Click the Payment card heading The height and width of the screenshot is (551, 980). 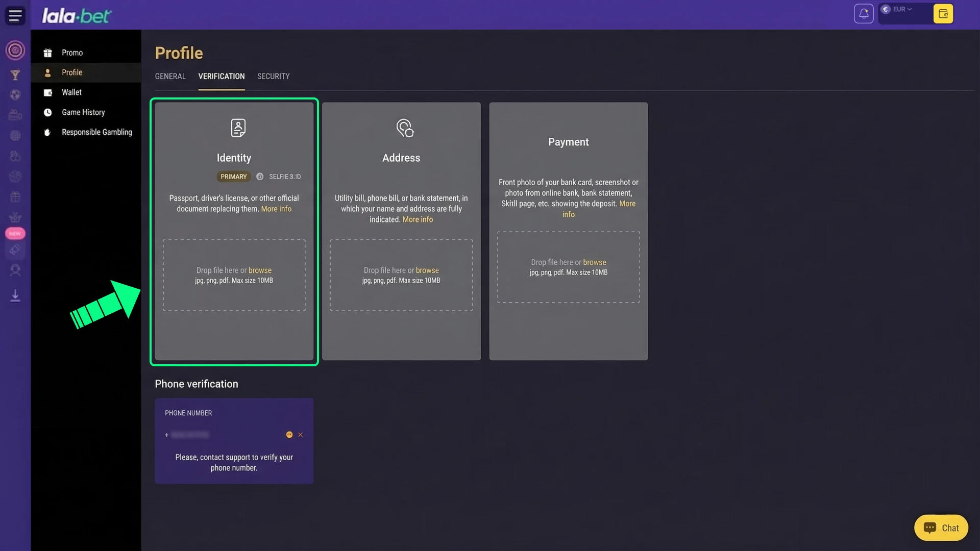[x=569, y=142]
